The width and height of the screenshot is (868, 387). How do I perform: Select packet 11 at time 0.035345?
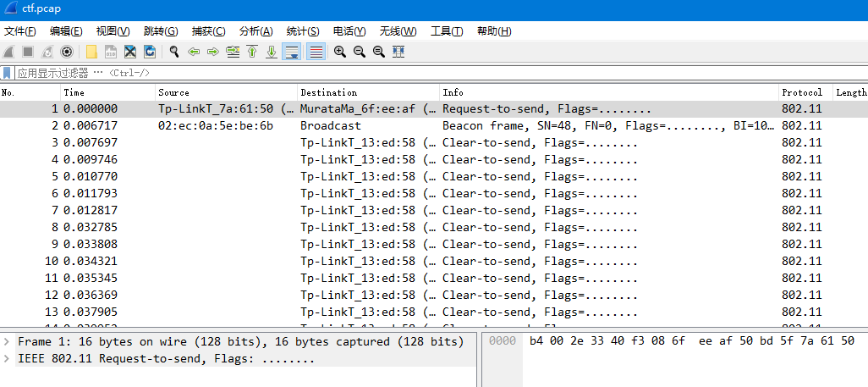pos(434,278)
